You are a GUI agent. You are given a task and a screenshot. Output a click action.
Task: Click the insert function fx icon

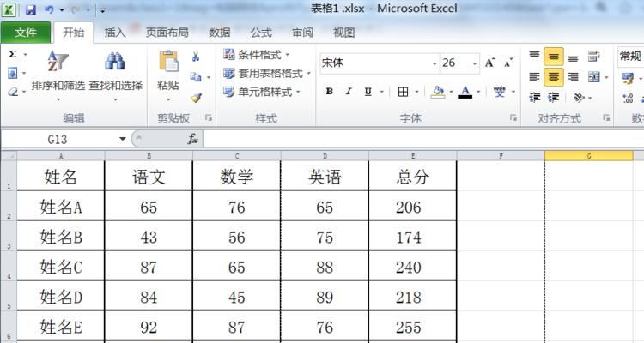pyautogui.click(x=192, y=139)
